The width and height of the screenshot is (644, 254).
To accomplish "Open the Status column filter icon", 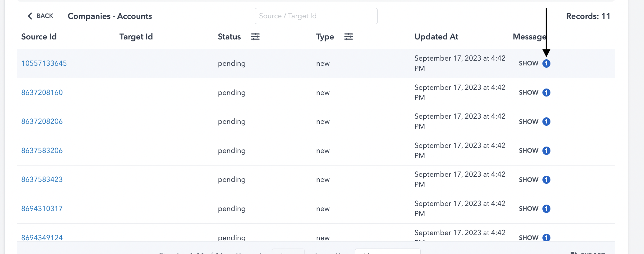I will [x=255, y=37].
